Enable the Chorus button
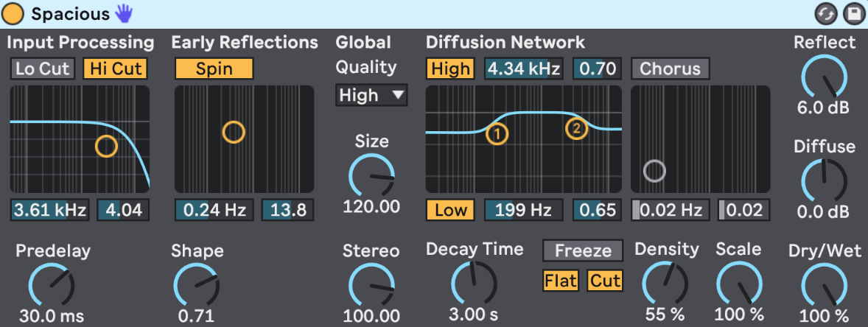 click(x=671, y=68)
